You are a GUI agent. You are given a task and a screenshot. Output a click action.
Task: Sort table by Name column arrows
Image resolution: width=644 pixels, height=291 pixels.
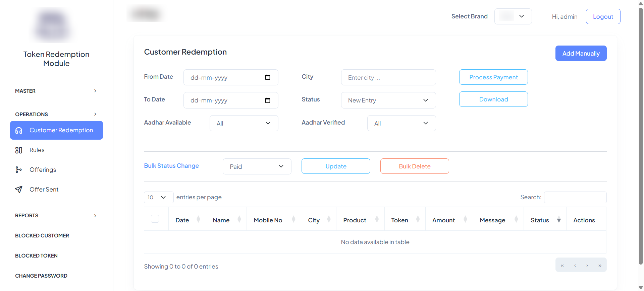pos(239,219)
